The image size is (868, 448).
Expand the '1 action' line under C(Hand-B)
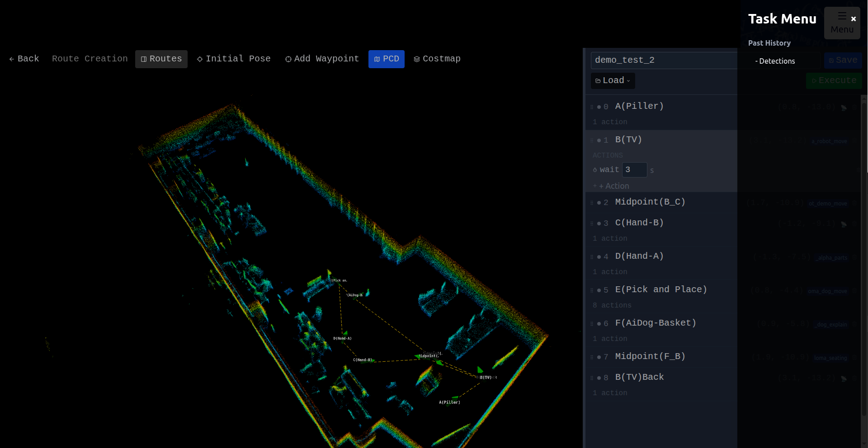(x=610, y=238)
